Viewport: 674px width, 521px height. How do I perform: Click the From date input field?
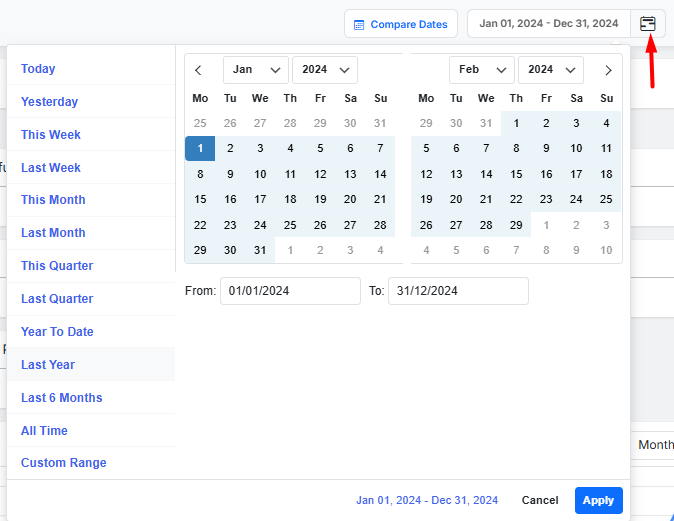tap(290, 291)
